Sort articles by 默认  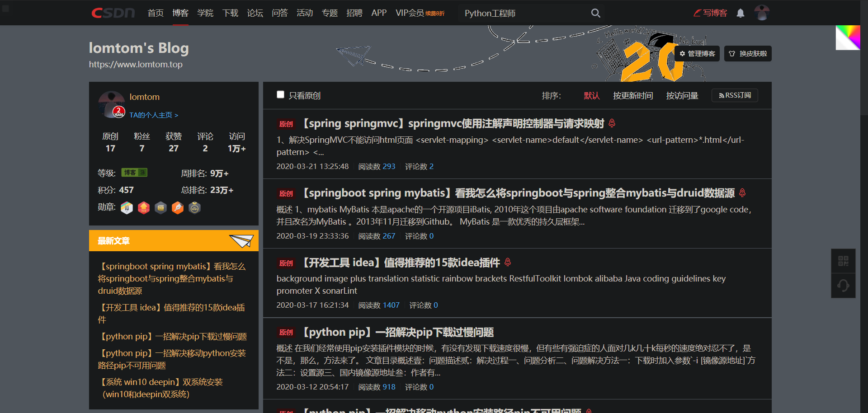tap(592, 96)
